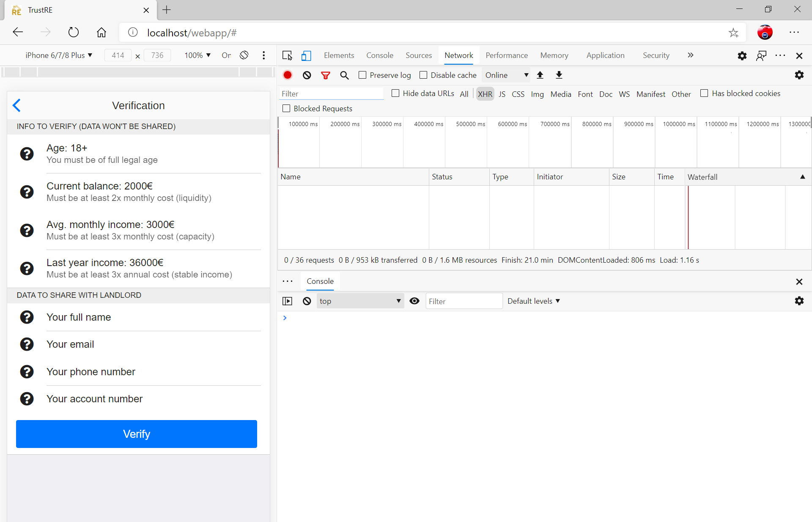Select the JS request type filter
Viewport: 812px width, 522px height.
click(x=502, y=94)
